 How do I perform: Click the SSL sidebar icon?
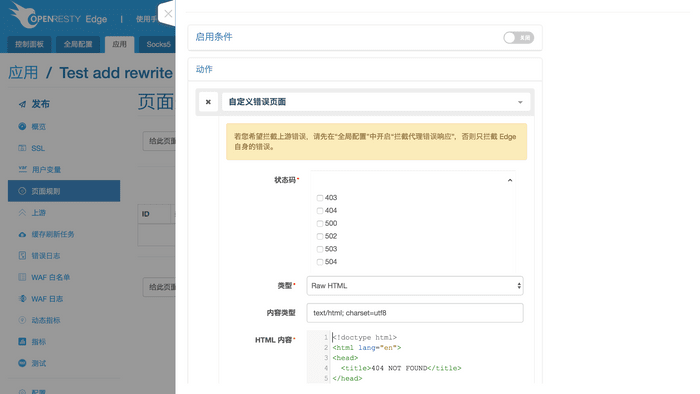[x=22, y=148]
